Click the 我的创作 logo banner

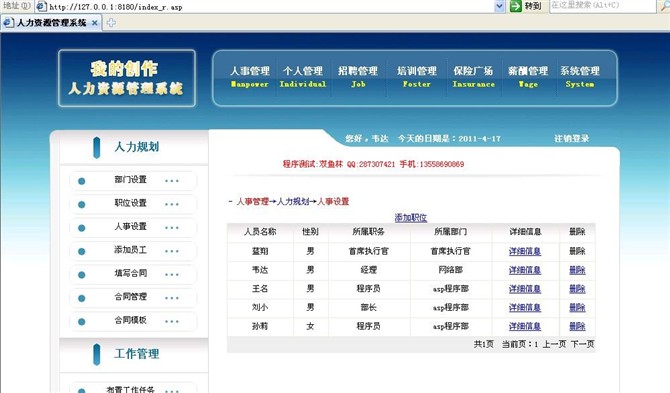pyautogui.click(x=127, y=78)
